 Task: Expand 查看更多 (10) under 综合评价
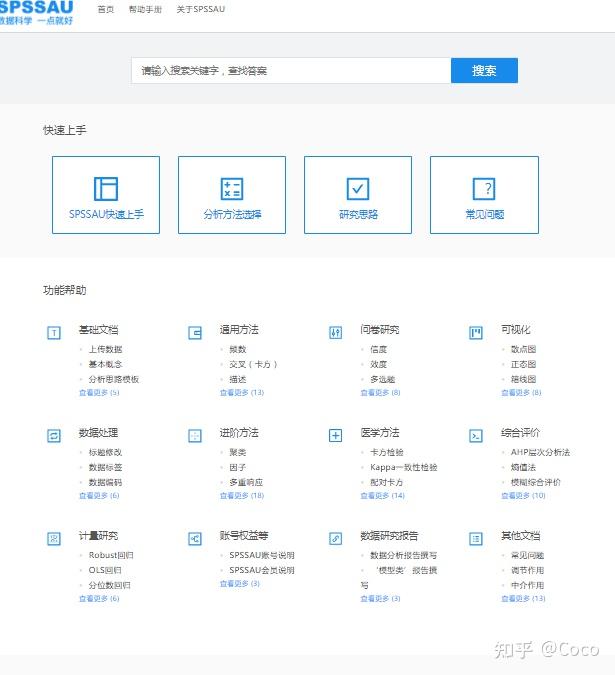523,495
